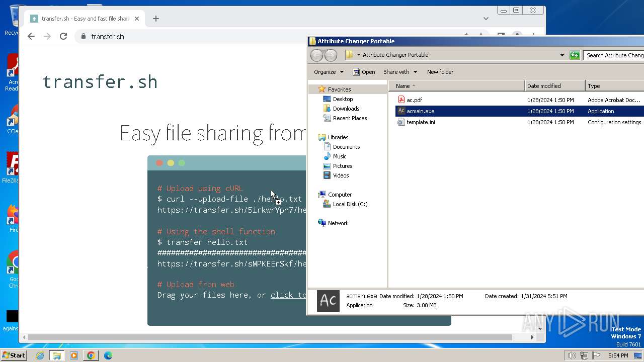644x362 pixels.
Task: Close the transfer.sh browser tab
Action: pyautogui.click(x=137, y=19)
